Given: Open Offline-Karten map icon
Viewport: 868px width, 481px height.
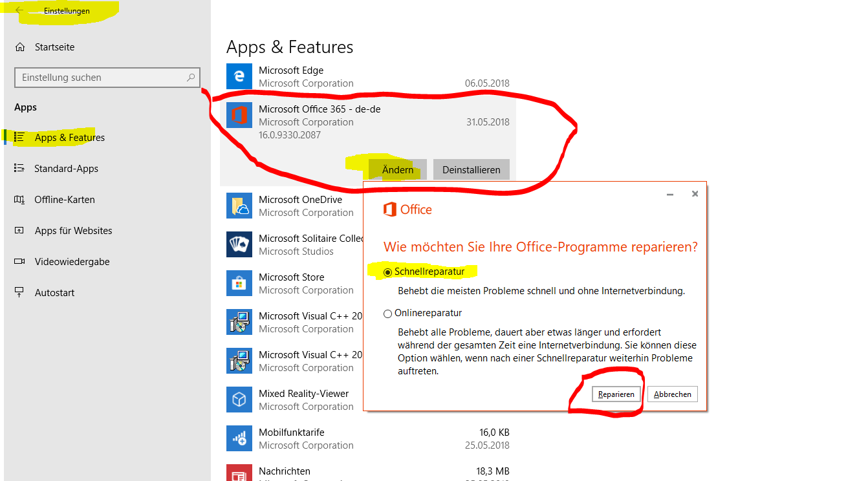Looking at the screenshot, I should click(19, 200).
